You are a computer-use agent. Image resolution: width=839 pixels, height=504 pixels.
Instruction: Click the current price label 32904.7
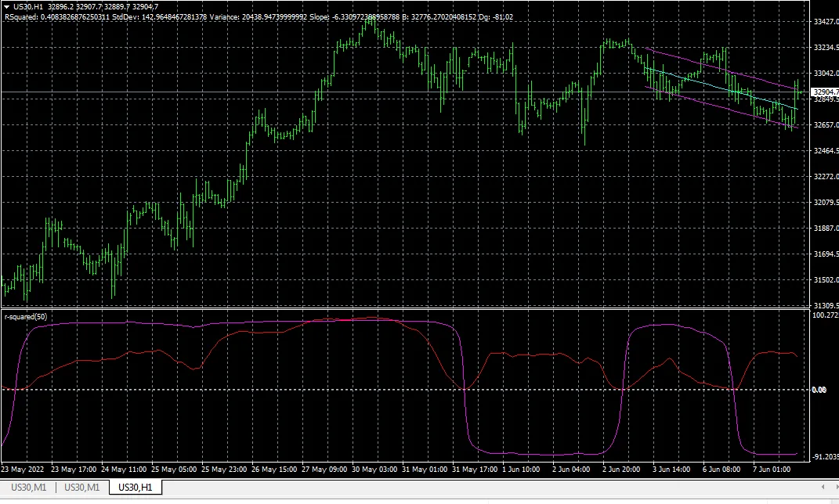point(825,92)
